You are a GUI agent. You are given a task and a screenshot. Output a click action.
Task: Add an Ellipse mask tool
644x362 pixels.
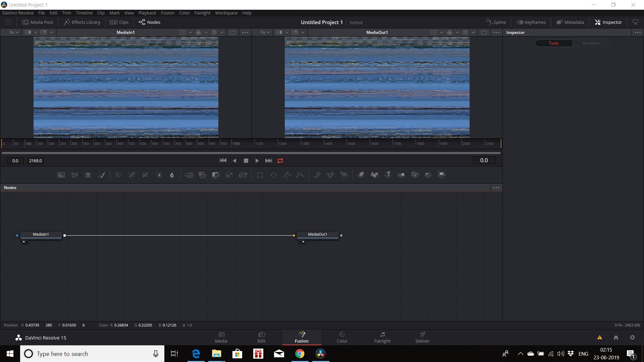click(274, 175)
